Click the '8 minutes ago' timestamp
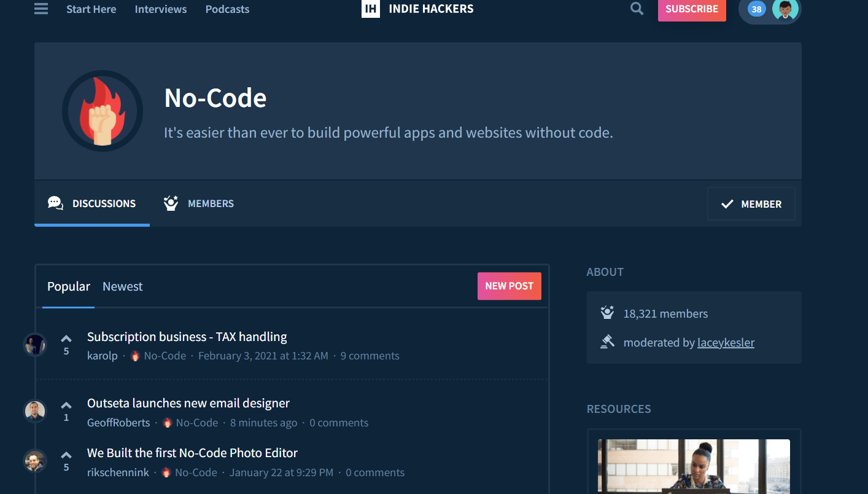Screen dimensions: 868x494 264,423
